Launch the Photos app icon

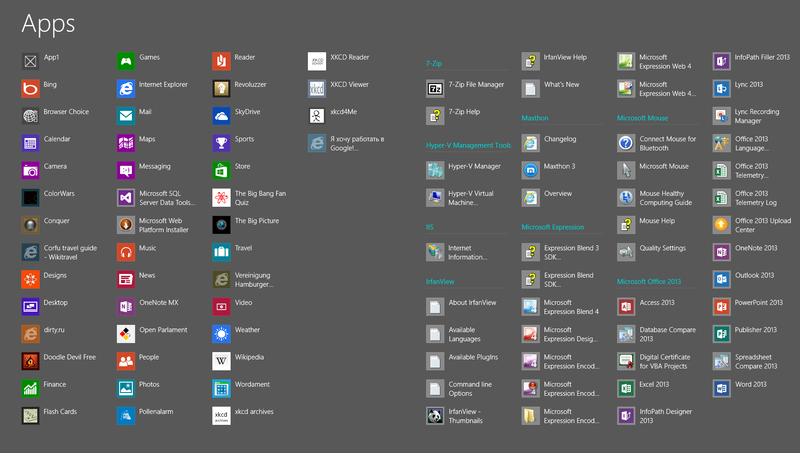click(x=126, y=388)
